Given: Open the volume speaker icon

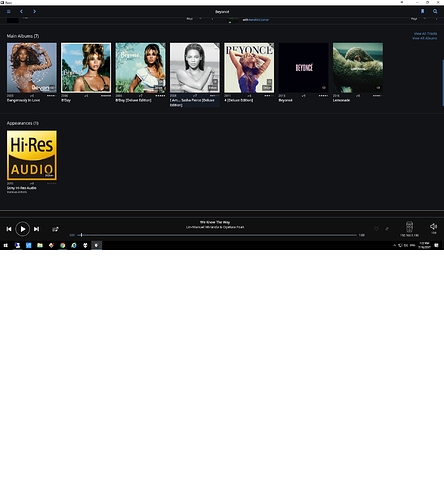Looking at the screenshot, I should coord(433,227).
